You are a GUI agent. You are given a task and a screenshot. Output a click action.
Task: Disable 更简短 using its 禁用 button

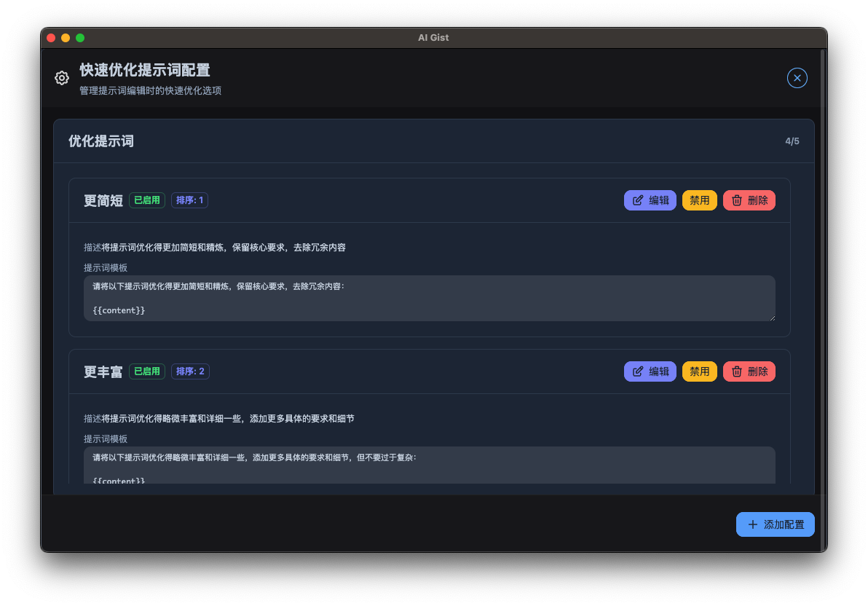coord(699,200)
